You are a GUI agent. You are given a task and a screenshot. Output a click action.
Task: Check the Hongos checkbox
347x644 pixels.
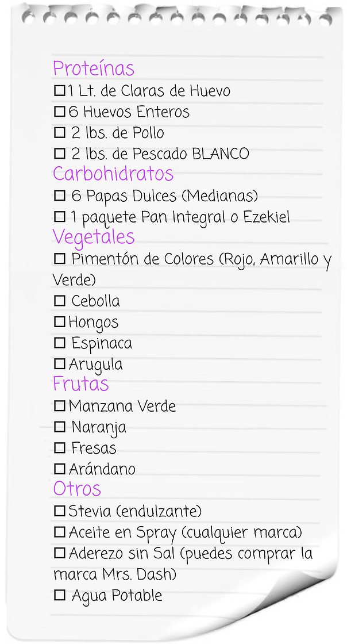[x=60, y=322]
